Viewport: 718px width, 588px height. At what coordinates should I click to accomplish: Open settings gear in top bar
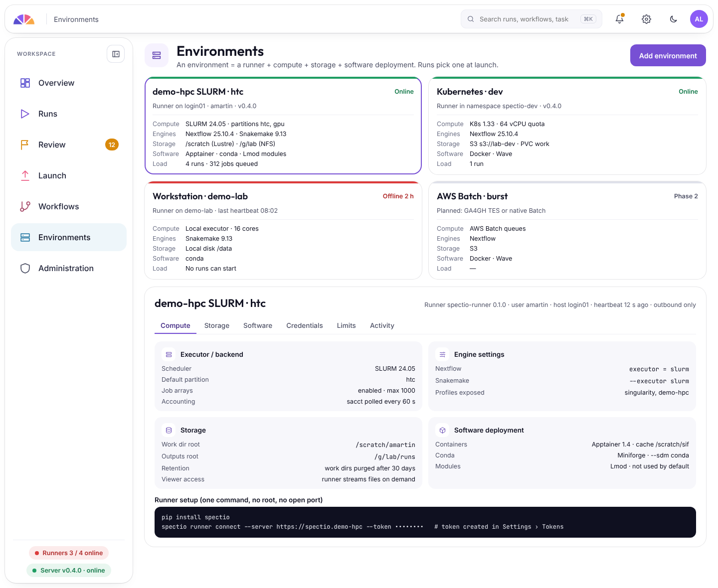pos(646,19)
